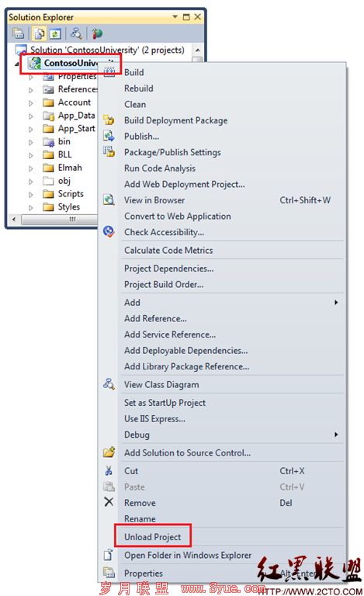This screenshot has height=596, width=364.
Task: Click the Open Folder in Windows Explorer icon
Action: coord(109,555)
